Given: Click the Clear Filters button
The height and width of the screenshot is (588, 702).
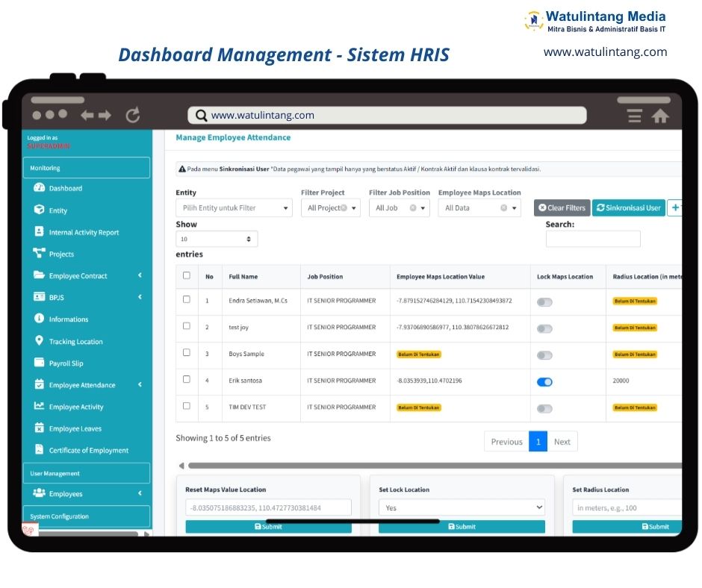Looking at the screenshot, I should click(562, 207).
